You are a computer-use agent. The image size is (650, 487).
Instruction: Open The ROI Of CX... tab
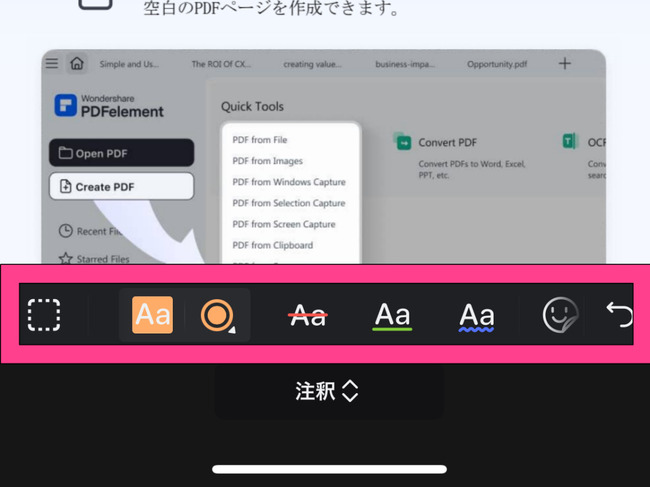(x=221, y=64)
